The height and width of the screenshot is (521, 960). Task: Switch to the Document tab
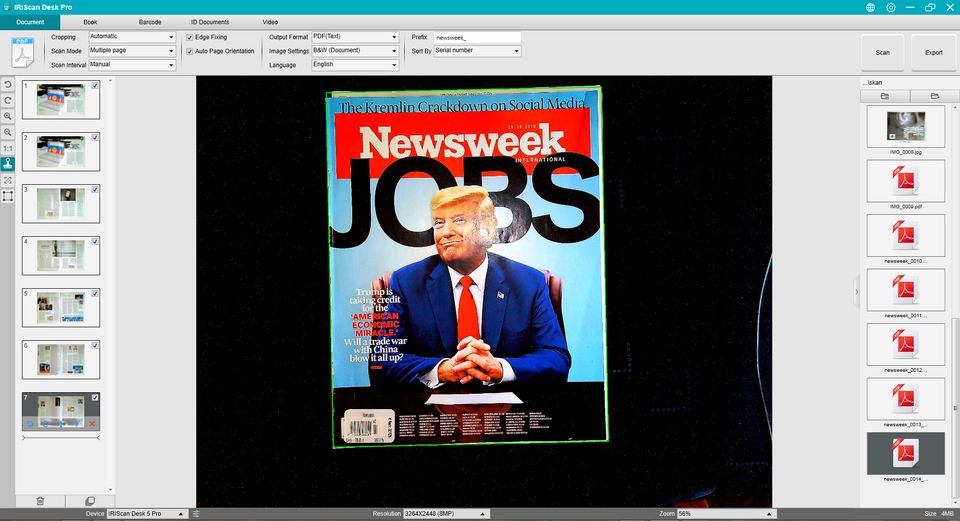(x=30, y=22)
